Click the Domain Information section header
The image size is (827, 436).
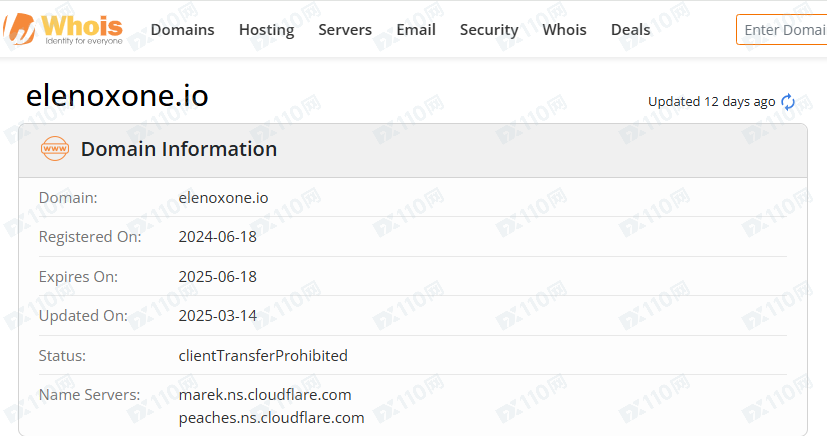tap(179, 150)
